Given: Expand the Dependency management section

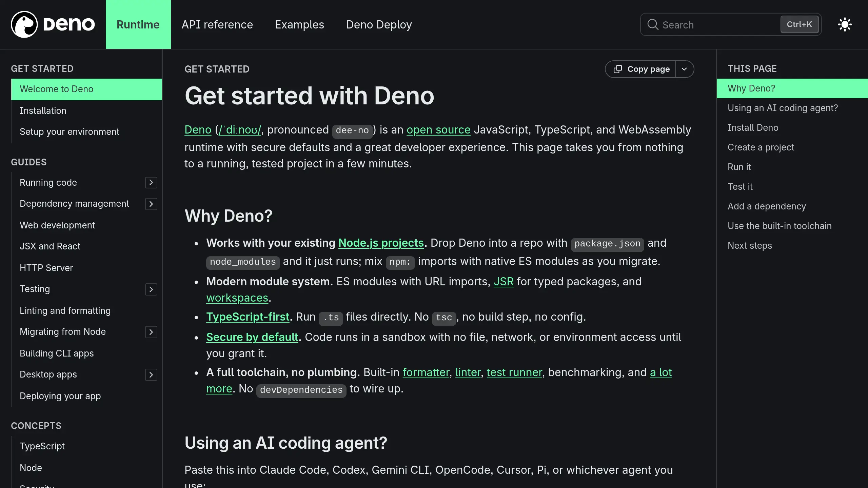Looking at the screenshot, I should pyautogui.click(x=151, y=204).
